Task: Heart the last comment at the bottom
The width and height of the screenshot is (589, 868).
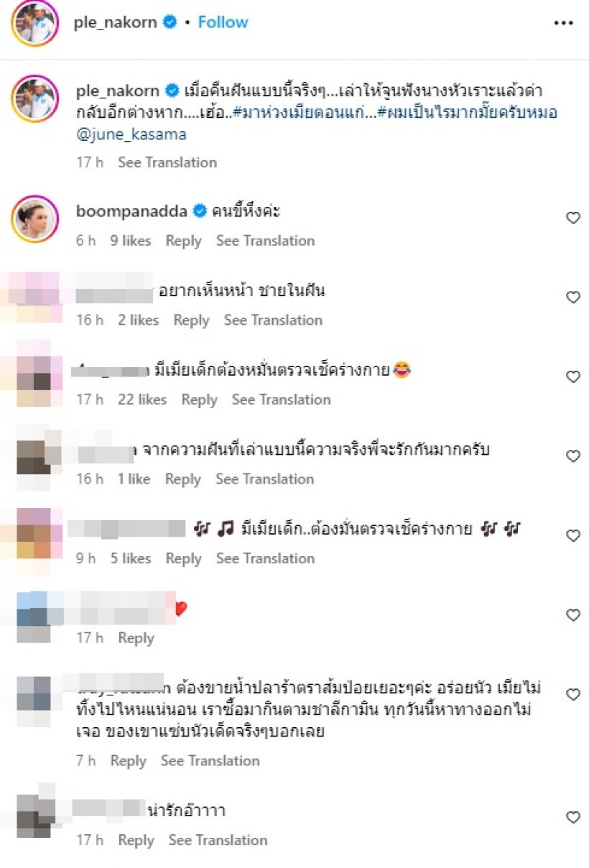Action: (573, 818)
